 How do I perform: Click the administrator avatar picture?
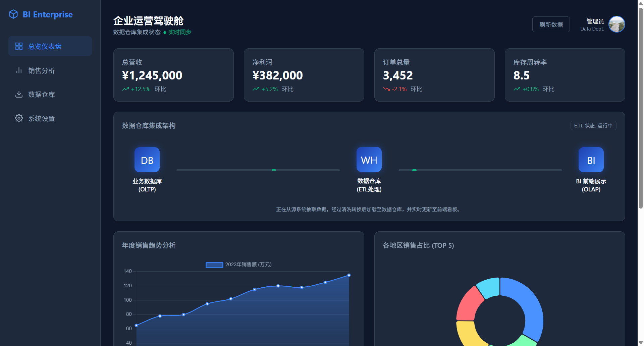tap(616, 24)
